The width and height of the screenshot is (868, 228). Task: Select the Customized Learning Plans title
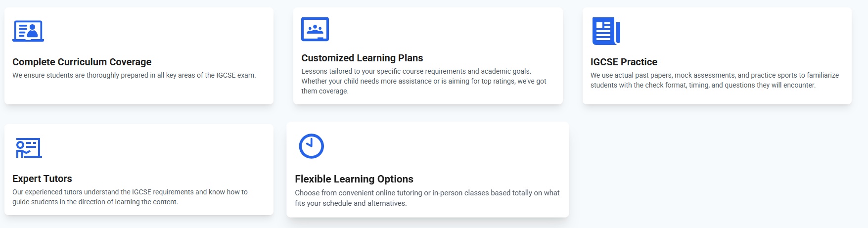pos(362,58)
